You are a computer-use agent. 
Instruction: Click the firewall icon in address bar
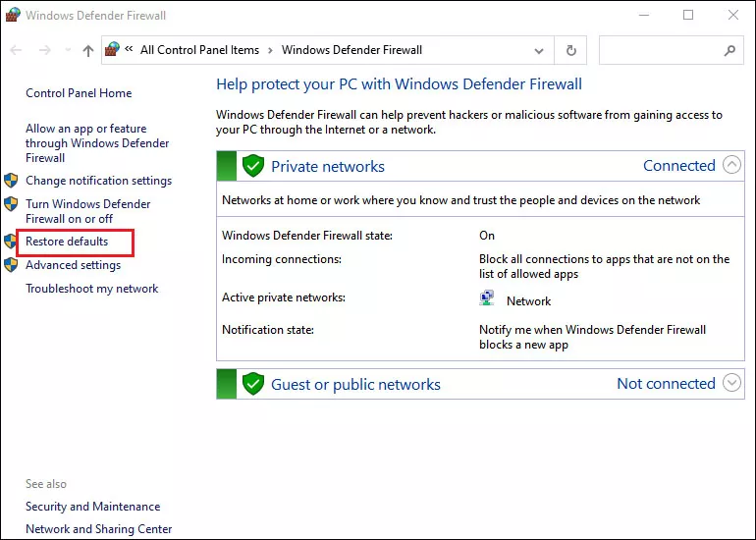click(x=112, y=49)
